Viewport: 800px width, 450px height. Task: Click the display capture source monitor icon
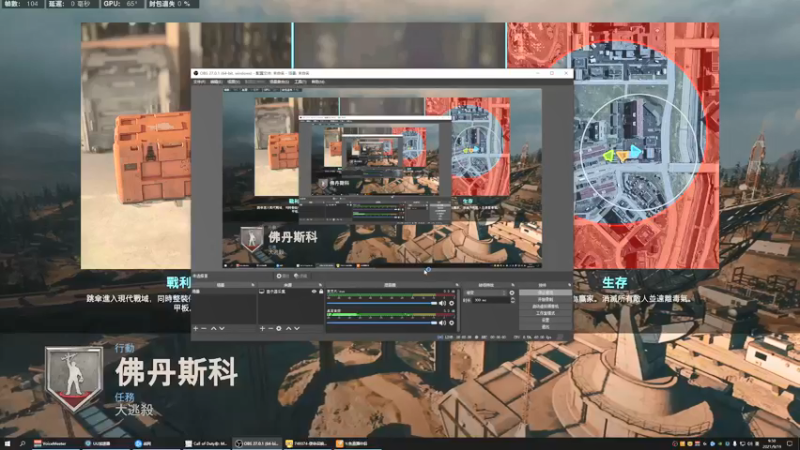pos(262,292)
